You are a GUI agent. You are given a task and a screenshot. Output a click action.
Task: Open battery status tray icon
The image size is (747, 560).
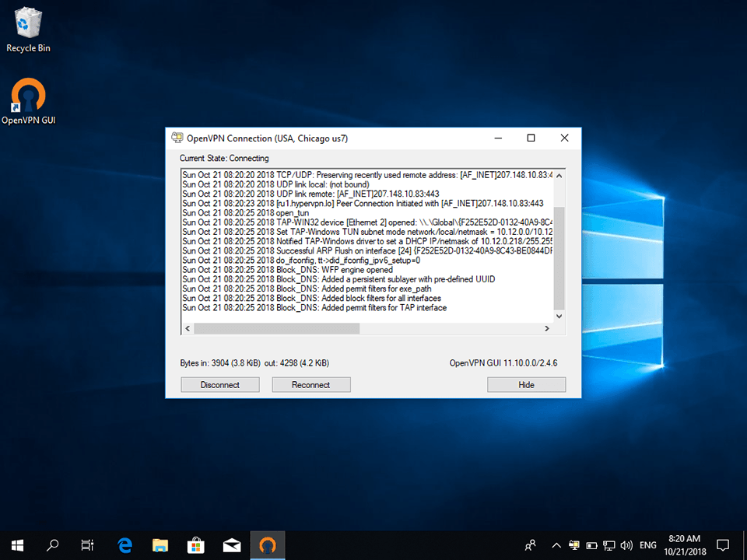pyautogui.click(x=591, y=545)
